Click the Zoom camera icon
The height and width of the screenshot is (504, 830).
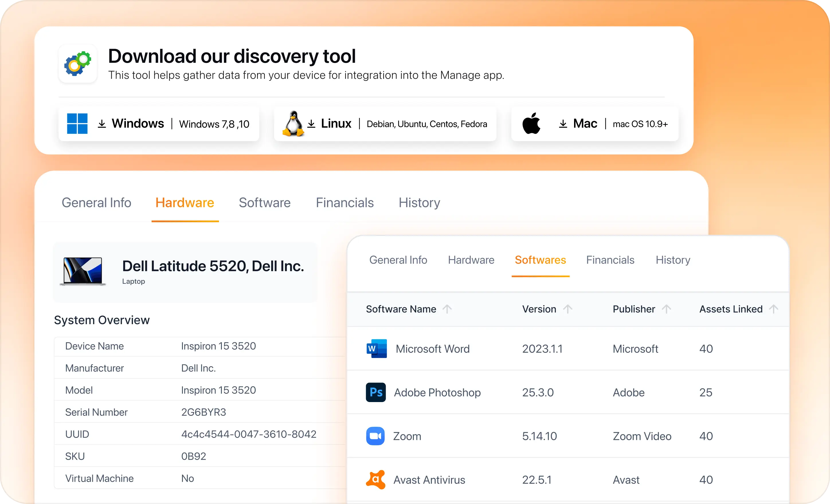point(375,436)
